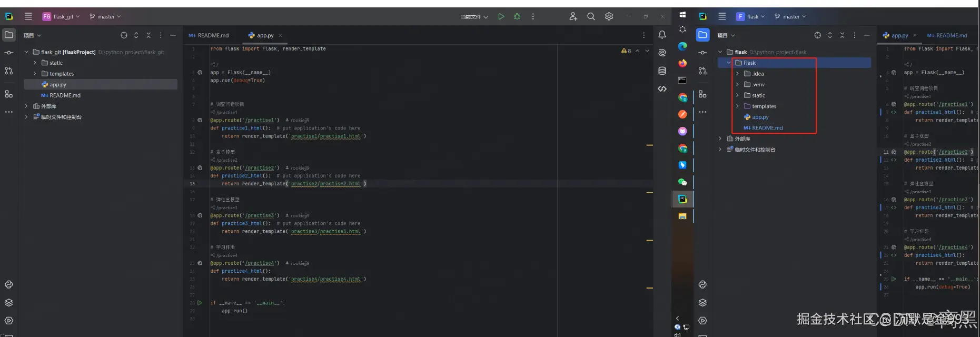Viewport: 980px width, 337px height.
Task: Open Pull Requests tool window in flask_git window
Action: tap(9, 71)
